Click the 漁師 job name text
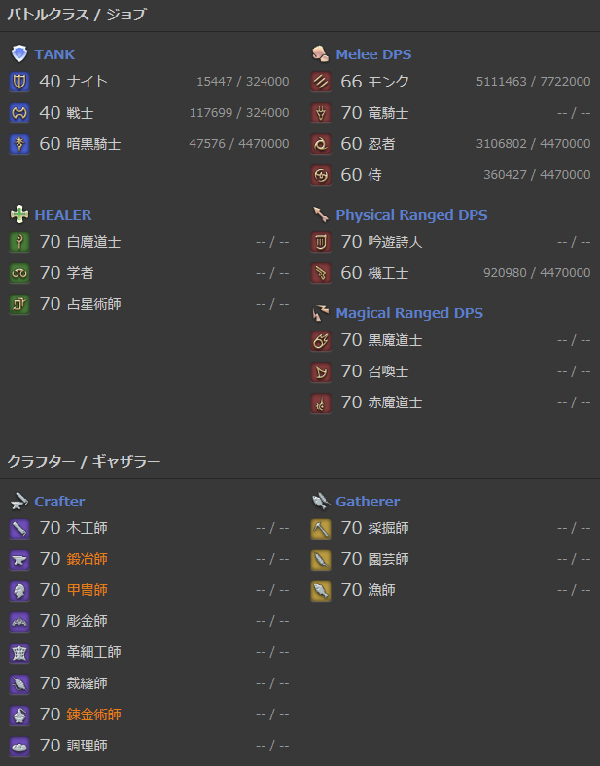This screenshot has height=766, width=600. (x=382, y=590)
